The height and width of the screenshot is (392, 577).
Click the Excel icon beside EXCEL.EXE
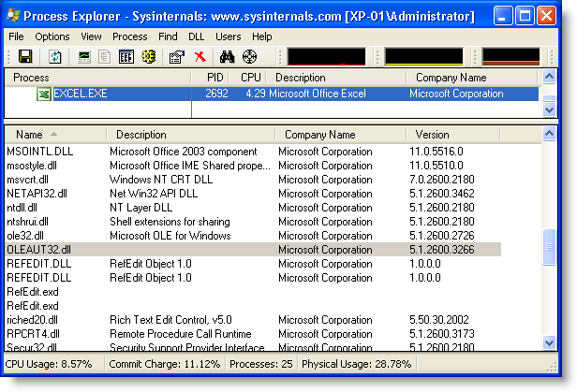44,94
